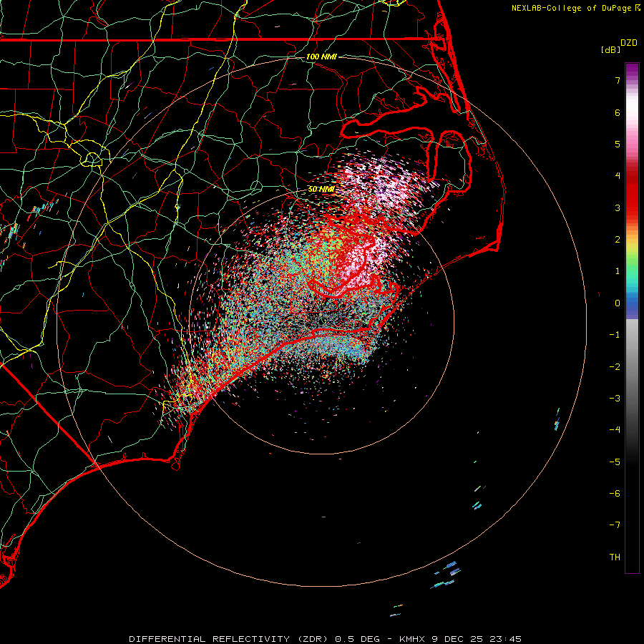Click the DIFFERENTIAL REFLECTIVITY (ZDR) caption
This screenshot has width=644, height=644.
coord(228,639)
